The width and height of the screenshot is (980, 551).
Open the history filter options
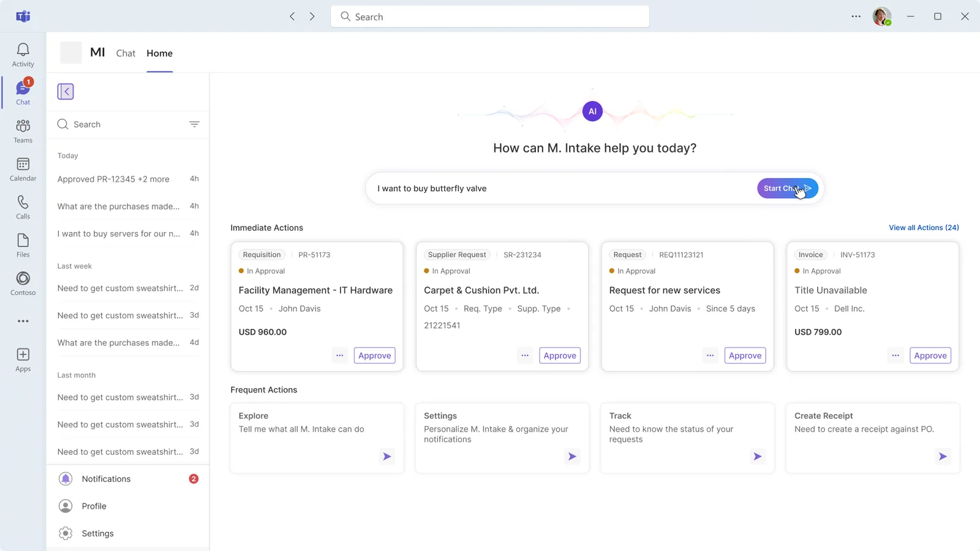coord(194,124)
